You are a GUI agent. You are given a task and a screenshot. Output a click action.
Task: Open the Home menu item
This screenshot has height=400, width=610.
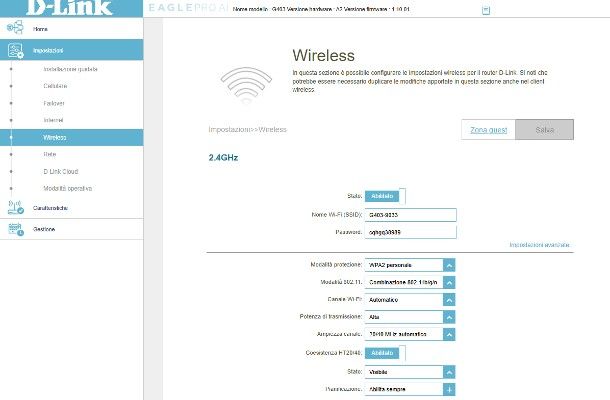point(72,29)
